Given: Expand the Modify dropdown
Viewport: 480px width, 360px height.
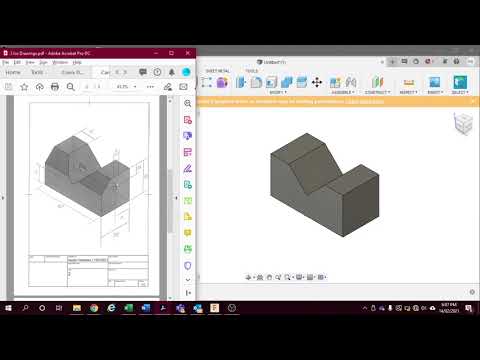Looking at the screenshot, I should pos(278,92).
